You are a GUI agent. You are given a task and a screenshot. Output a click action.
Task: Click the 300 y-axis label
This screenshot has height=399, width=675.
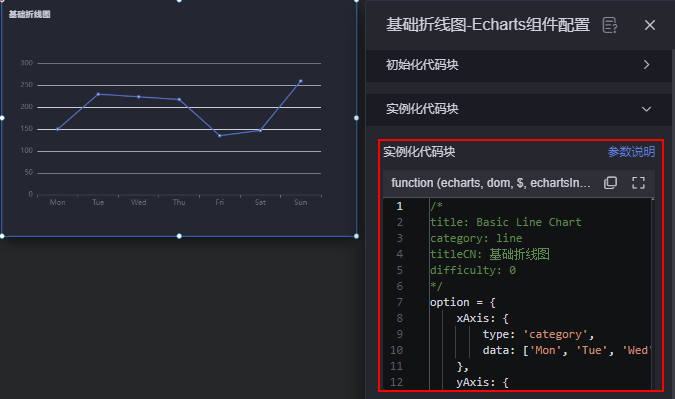pos(27,63)
